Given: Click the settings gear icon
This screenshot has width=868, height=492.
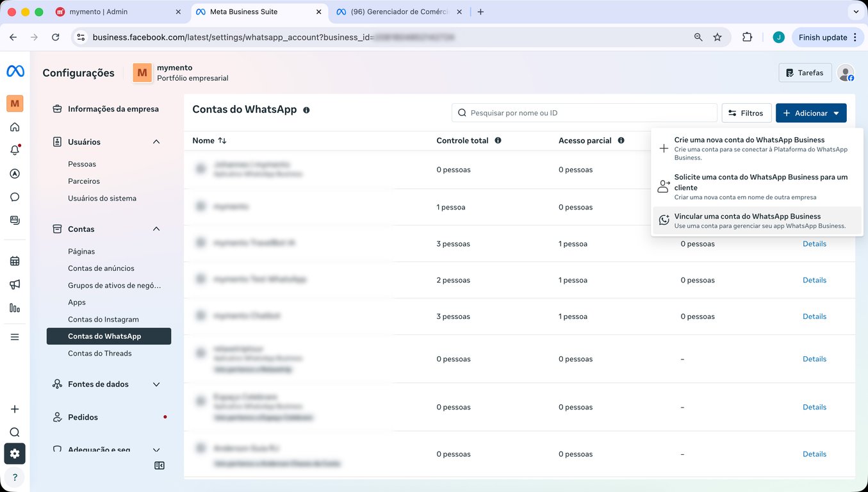Looking at the screenshot, I should [x=15, y=454].
